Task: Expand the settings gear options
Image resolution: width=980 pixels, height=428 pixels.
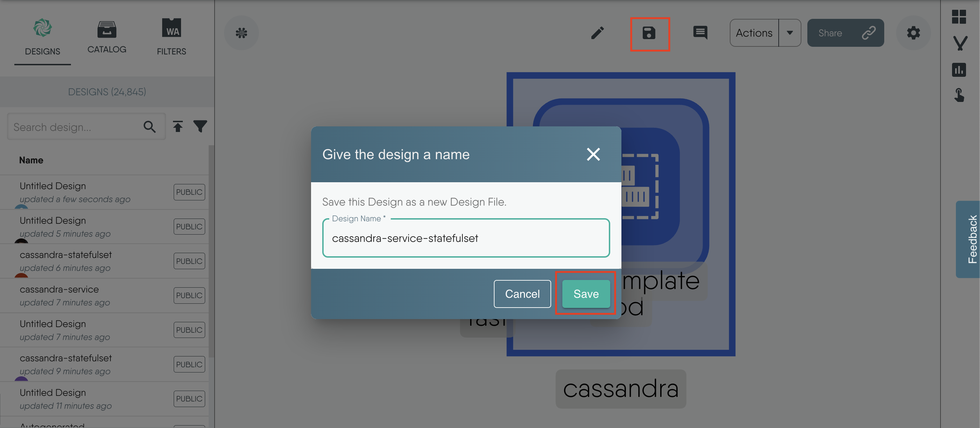Action: (x=913, y=33)
